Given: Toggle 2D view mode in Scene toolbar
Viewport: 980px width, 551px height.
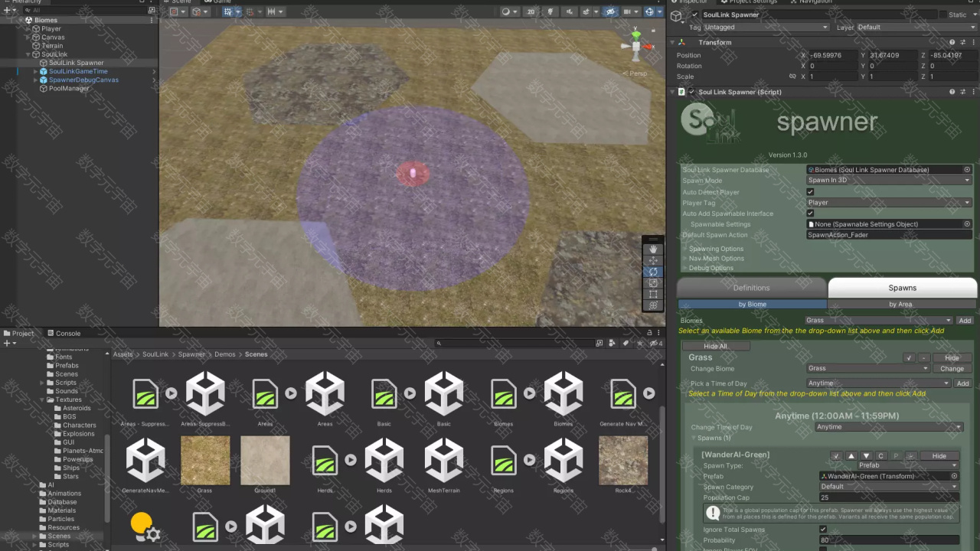Looking at the screenshot, I should tap(531, 11).
